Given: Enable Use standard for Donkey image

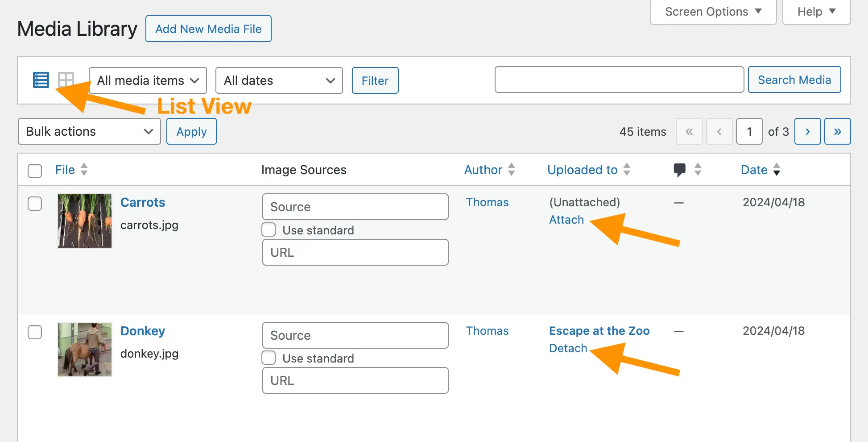Looking at the screenshot, I should 269,358.
